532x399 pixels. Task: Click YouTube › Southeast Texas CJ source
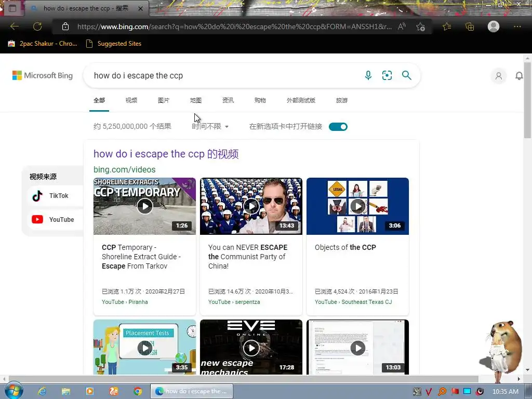353,302
